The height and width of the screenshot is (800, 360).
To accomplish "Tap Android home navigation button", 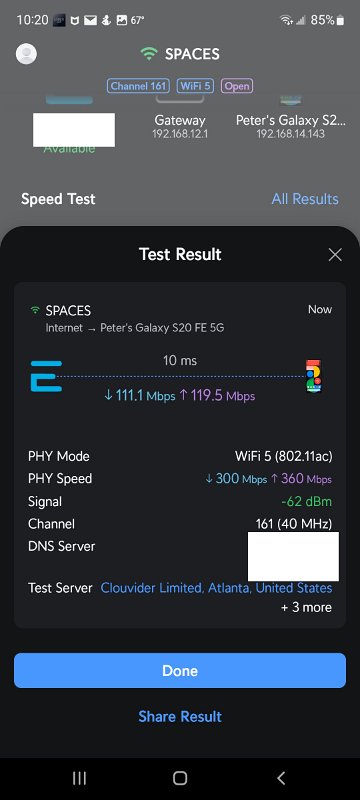I will 180,778.
